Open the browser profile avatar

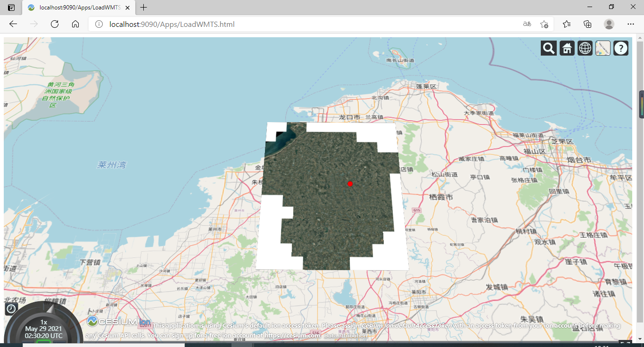coord(609,24)
